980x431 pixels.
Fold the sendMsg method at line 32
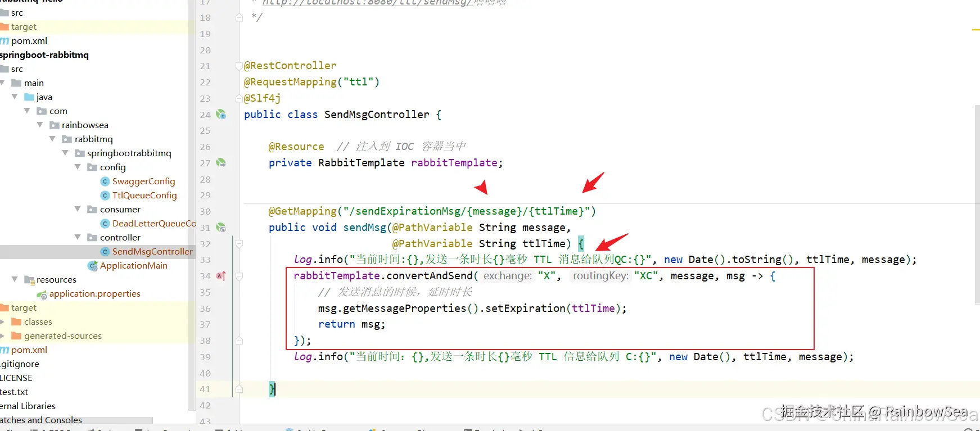(239, 244)
